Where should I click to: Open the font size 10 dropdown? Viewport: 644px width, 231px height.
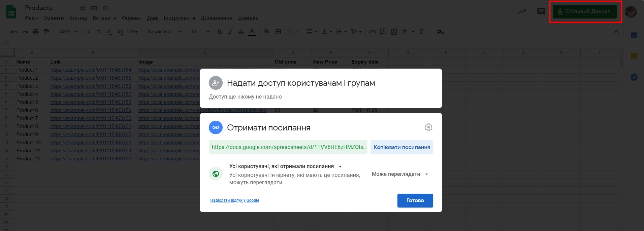pyautogui.click(x=200, y=32)
